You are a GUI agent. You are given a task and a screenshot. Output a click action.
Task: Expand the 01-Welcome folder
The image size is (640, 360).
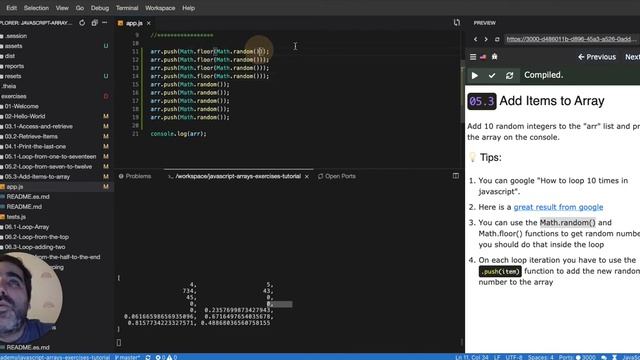click(x=22, y=106)
